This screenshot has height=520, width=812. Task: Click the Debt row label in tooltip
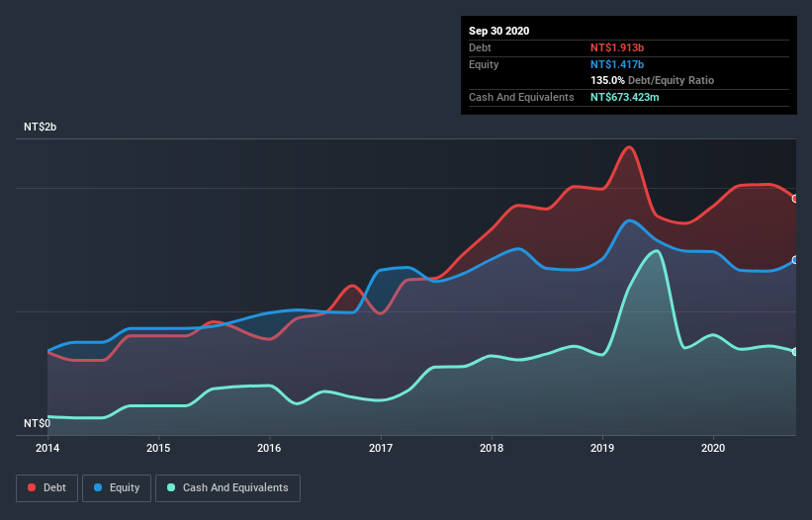click(x=480, y=47)
